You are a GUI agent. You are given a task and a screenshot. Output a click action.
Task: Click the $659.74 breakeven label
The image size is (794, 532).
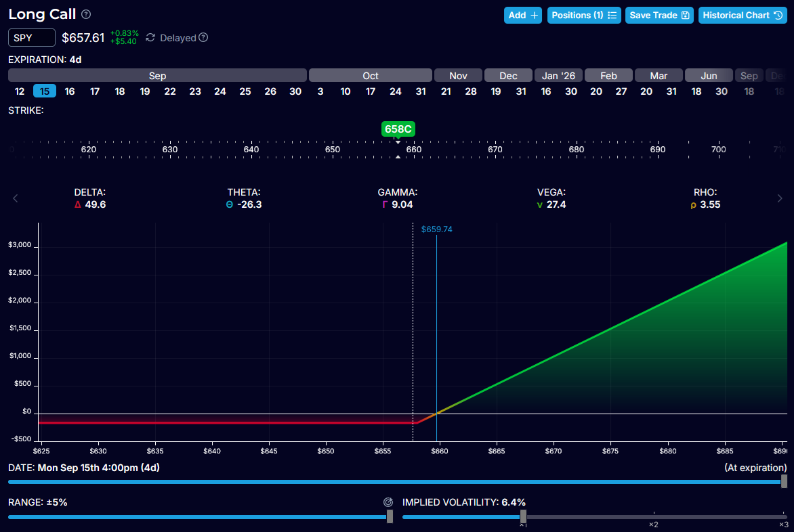(x=436, y=229)
